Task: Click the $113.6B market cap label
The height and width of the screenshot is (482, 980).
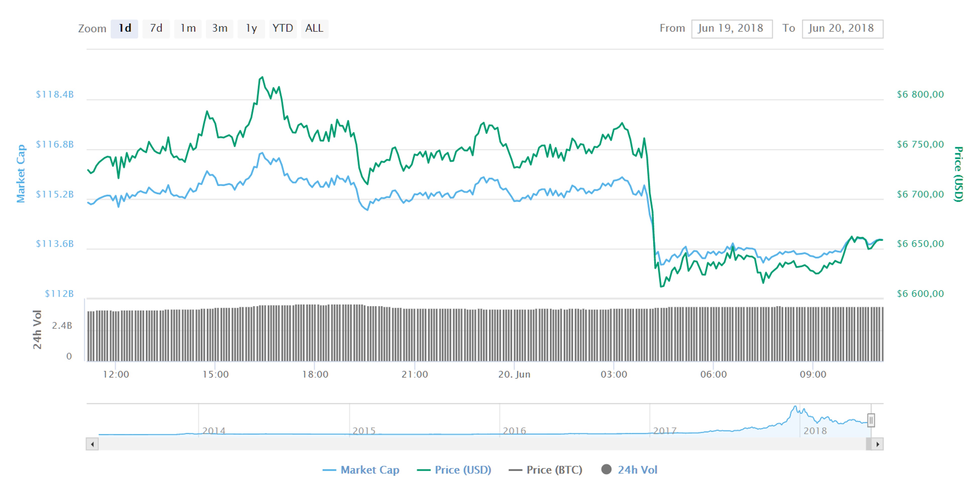Action: coord(55,244)
